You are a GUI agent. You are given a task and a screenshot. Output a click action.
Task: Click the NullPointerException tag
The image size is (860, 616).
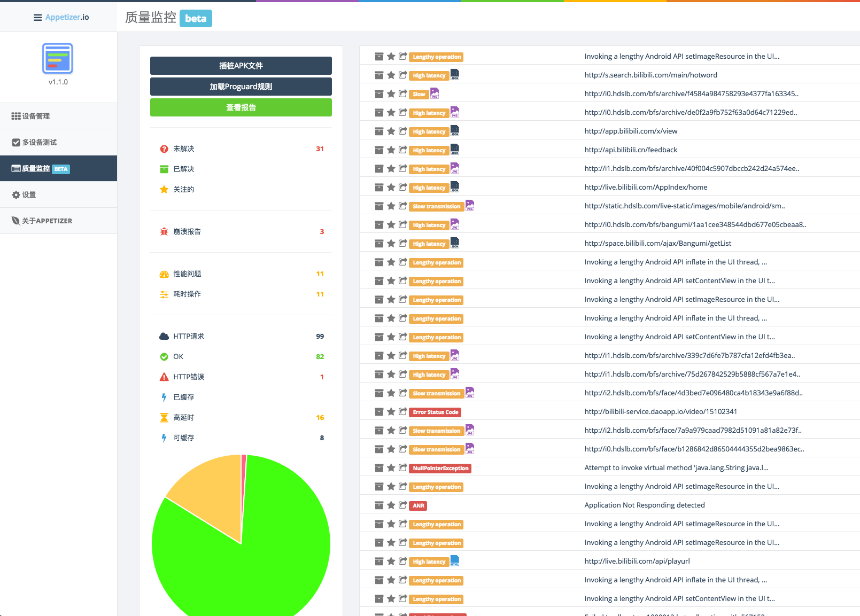click(x=440, y=468)
